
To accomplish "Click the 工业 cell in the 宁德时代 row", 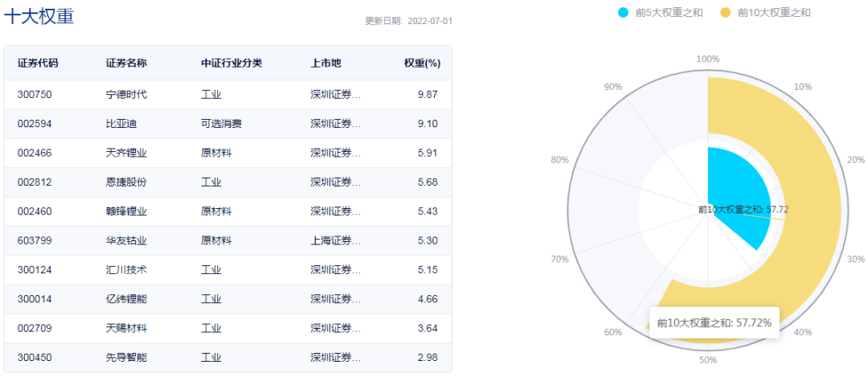I will (211, 95).
